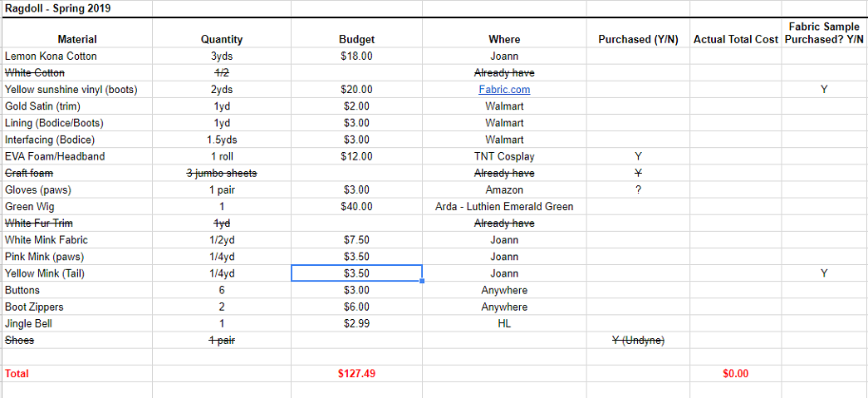Select the '1 roll' quantity cell
The width and height of the screenshot is (868, 398).
pyautogui.click(x=222, y=157)
